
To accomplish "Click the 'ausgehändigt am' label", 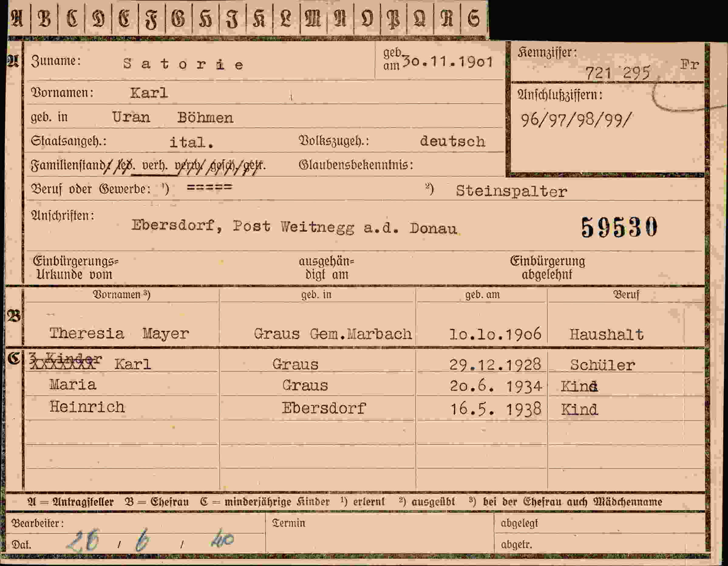I will tap(327, 268).
